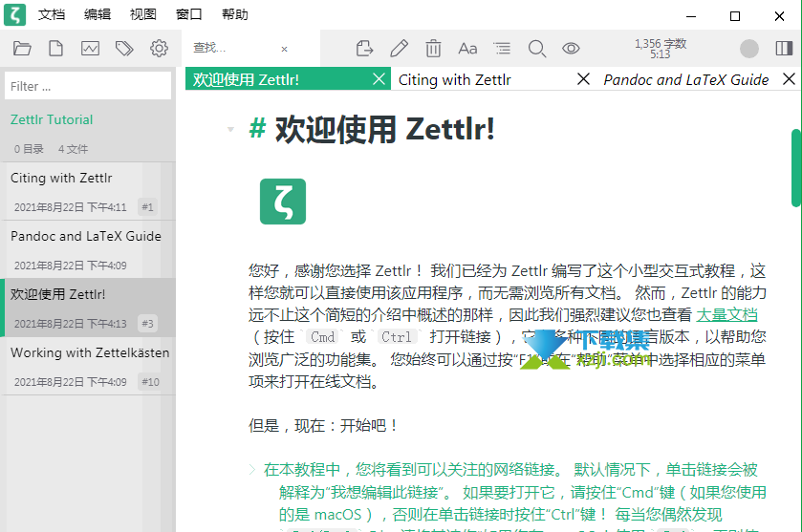Click the grey round pomodoro timer
This screenshot has height=532, width=802.
tap(749, 49)
